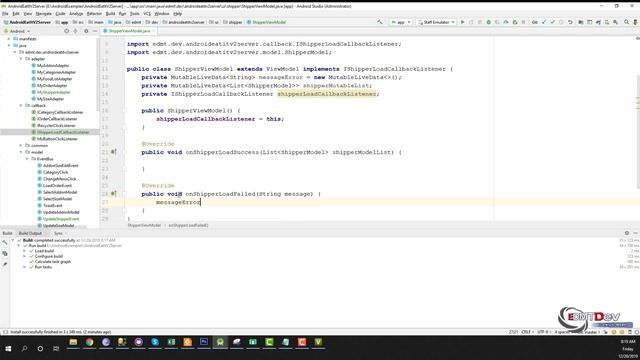Collapse the EventBus folder arrow
Viewport: 640px width, 360px height.
pos(27,159)
